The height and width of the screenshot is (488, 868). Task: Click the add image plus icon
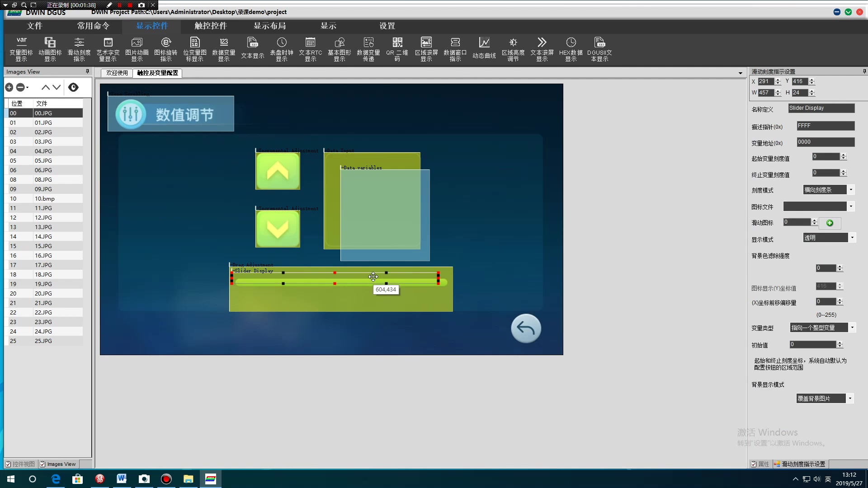[9, 87]
